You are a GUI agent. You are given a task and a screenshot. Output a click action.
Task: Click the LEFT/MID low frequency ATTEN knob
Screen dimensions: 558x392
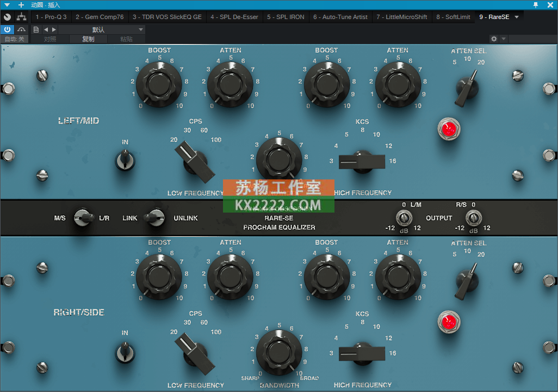point(230,84)
